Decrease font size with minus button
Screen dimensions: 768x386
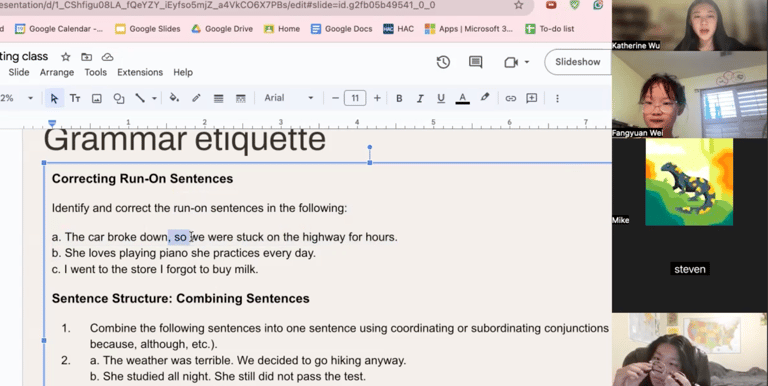pyautogui.click(x=335, y=98)
